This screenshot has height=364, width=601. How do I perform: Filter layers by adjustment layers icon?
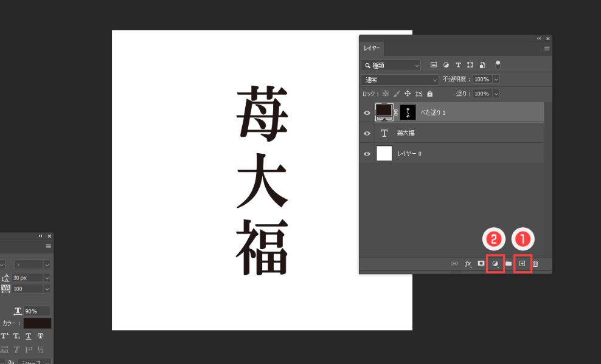tap(446, 65)
